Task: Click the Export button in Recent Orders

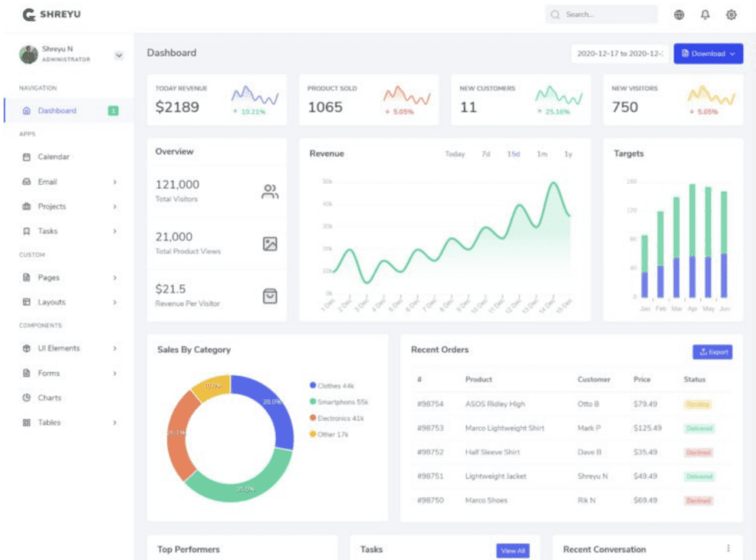Action: 712,352
